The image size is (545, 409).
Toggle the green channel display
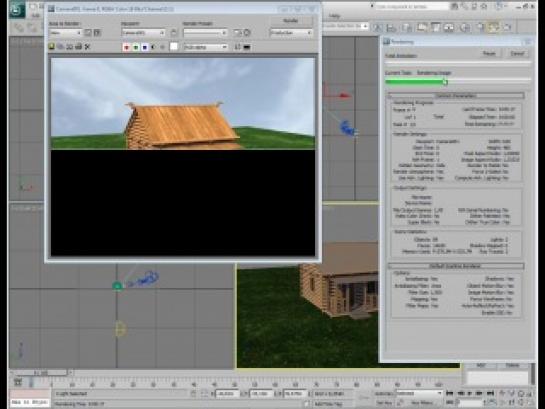(x=136, y=47)
